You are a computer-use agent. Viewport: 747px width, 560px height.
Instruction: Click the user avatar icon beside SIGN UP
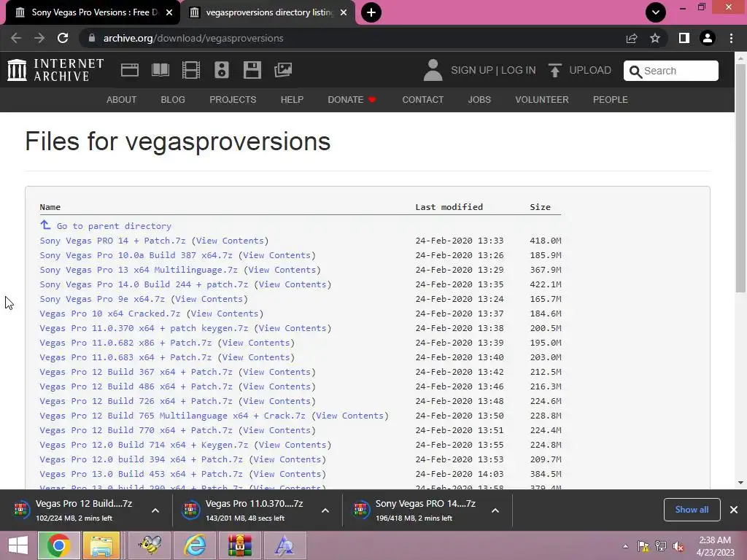(x=433, y=70)
